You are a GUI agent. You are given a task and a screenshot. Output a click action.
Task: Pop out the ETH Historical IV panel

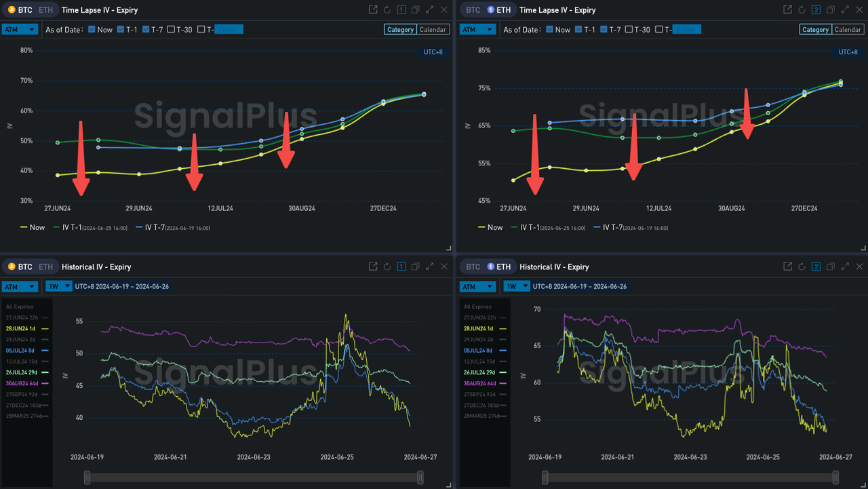click(x=787, y=267)
